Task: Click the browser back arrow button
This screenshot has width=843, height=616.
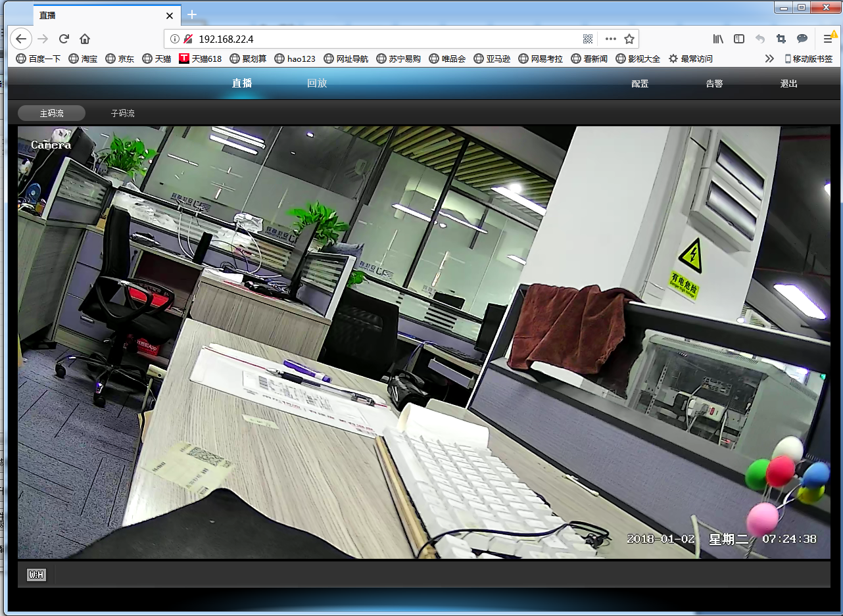Action: click(x=21, y=39)
